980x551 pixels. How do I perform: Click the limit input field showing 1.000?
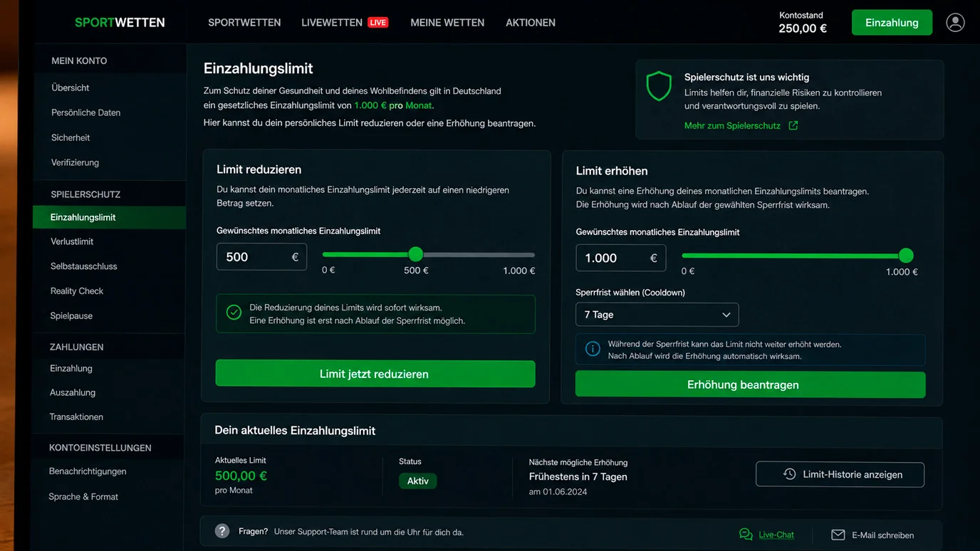(x=620, y=258)
